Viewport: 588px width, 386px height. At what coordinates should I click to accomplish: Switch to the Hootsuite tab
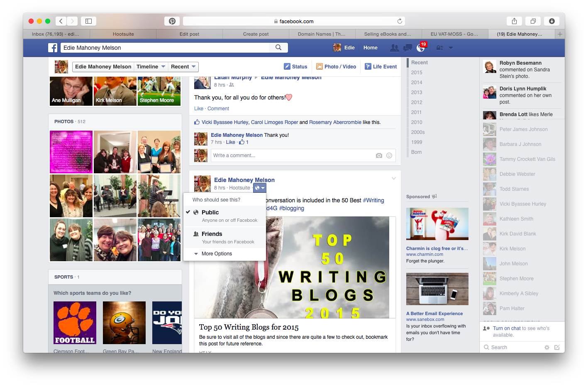click(x=123, y=34)
